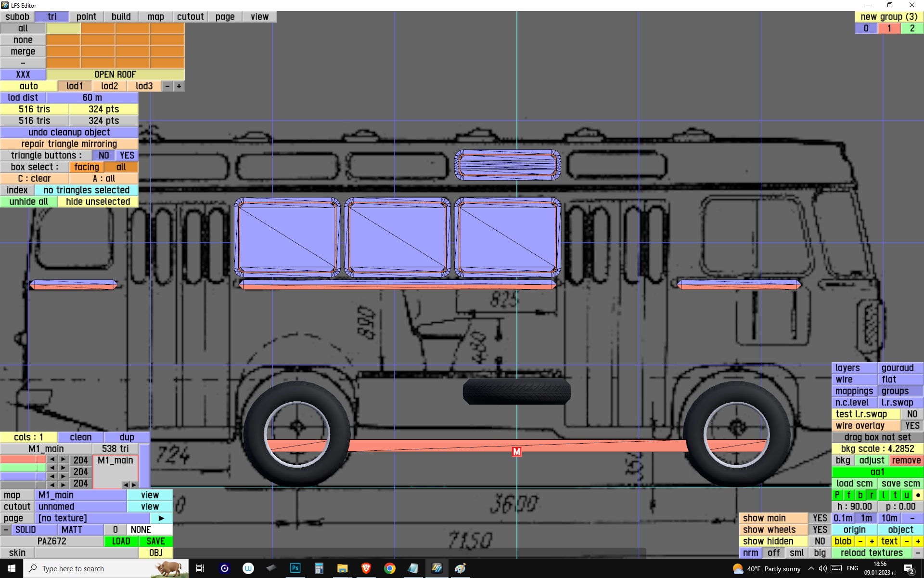This screenshot has height=578, width=924.
Task: Click the minus button next to 10m
Action: (x=912, y=518)
